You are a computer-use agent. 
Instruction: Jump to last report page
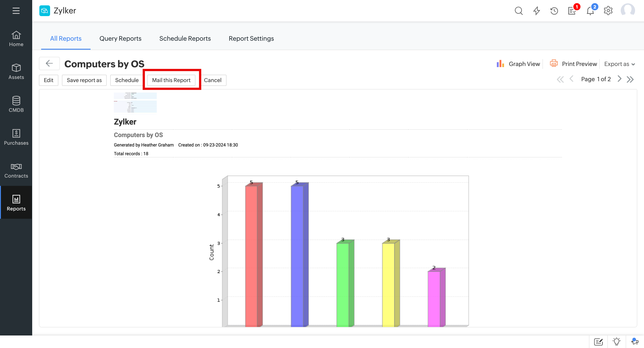630,79
